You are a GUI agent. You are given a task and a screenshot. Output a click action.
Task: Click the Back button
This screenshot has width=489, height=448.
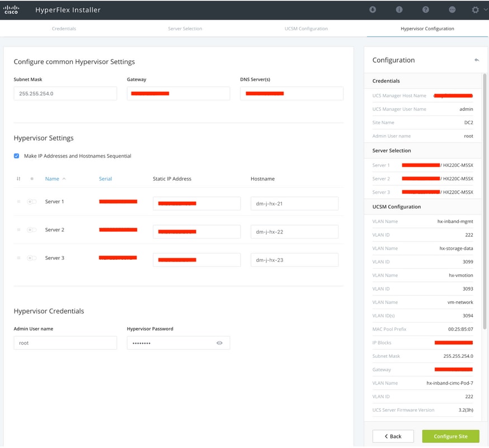coord(393,436)
